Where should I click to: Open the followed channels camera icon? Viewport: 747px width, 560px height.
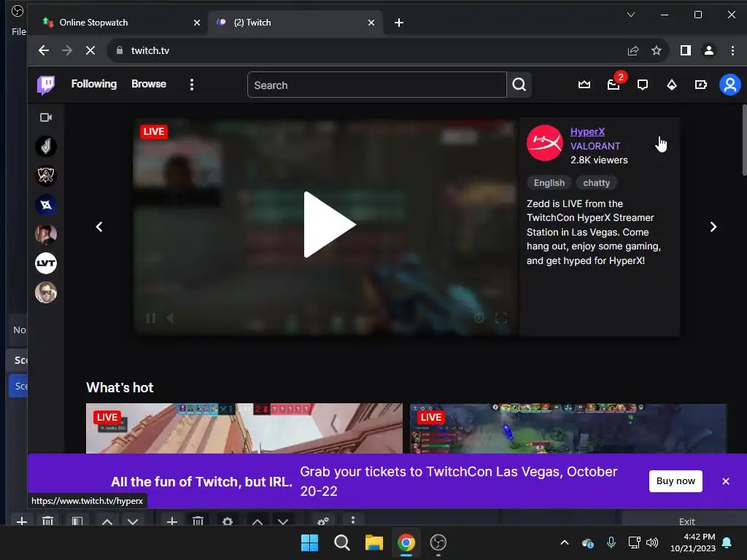[46, 117]
